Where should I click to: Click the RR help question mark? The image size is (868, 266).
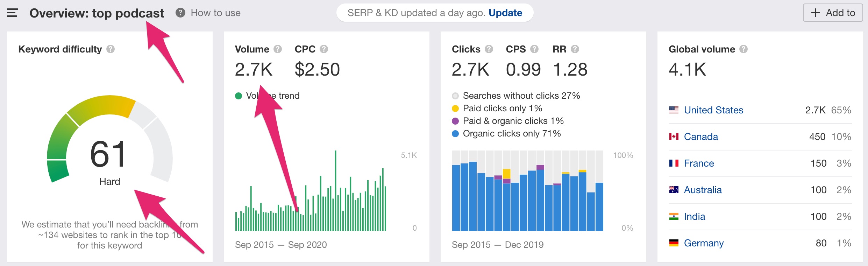coord(575,49)
